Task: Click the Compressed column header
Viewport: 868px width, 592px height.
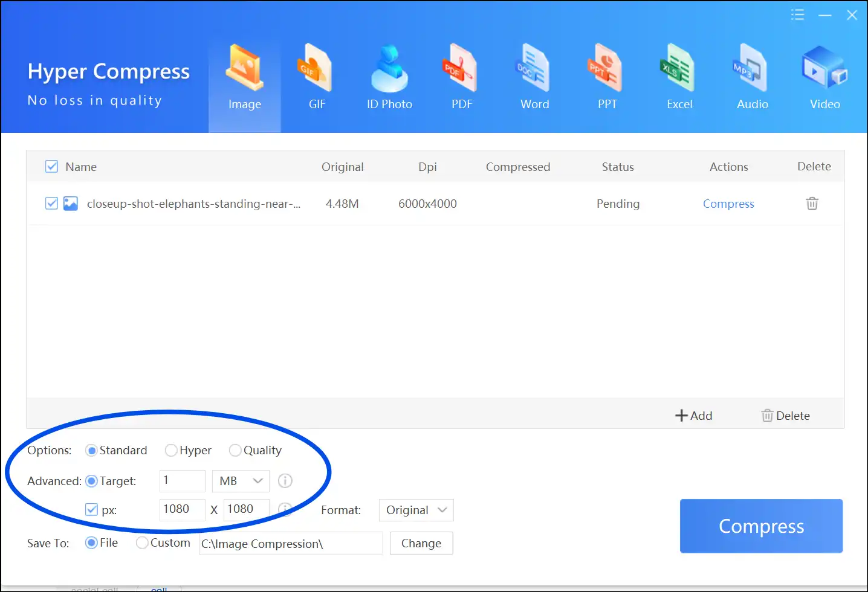Action: [518, 167]
